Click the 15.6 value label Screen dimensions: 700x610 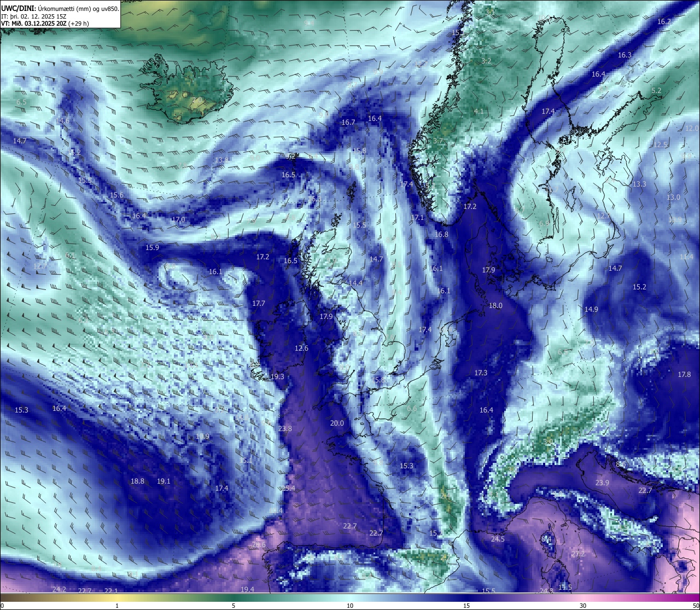tap(116, 195)
